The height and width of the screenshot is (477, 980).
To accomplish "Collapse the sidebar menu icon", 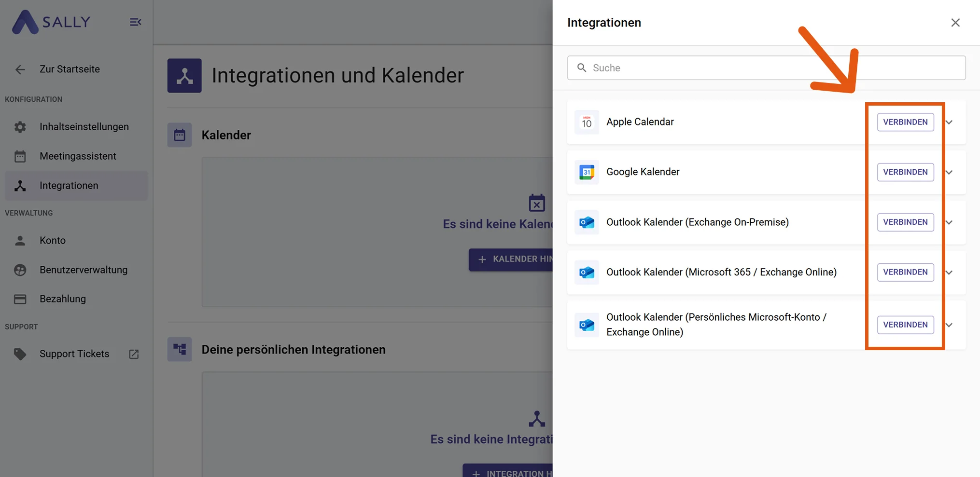I will (135, 22).
